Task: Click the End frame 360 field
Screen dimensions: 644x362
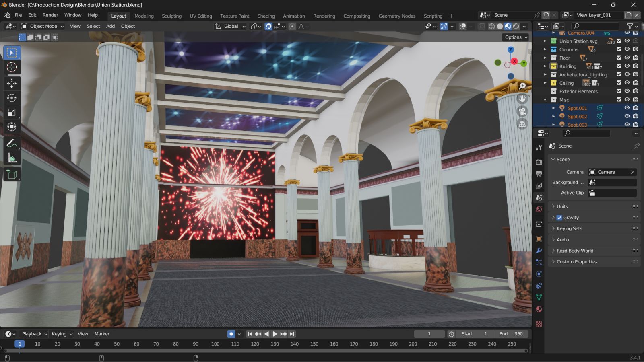Action: 512,334
